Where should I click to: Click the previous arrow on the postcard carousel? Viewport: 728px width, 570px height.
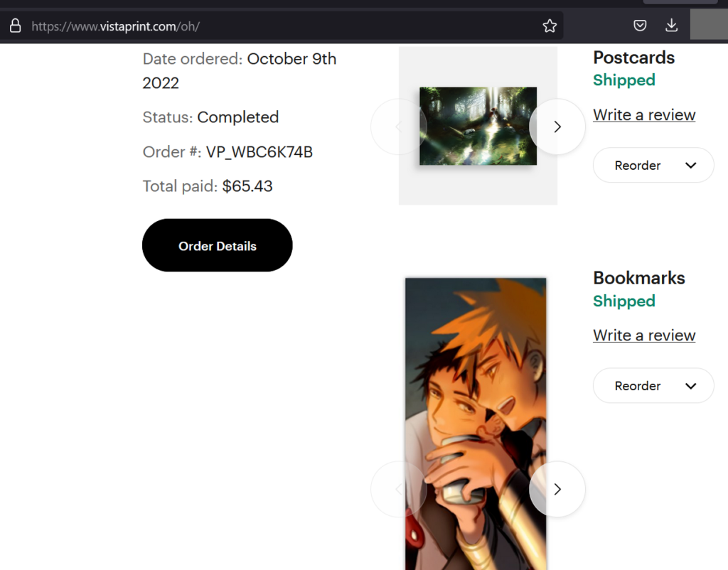pyautogui.click(x=398, y=127)
